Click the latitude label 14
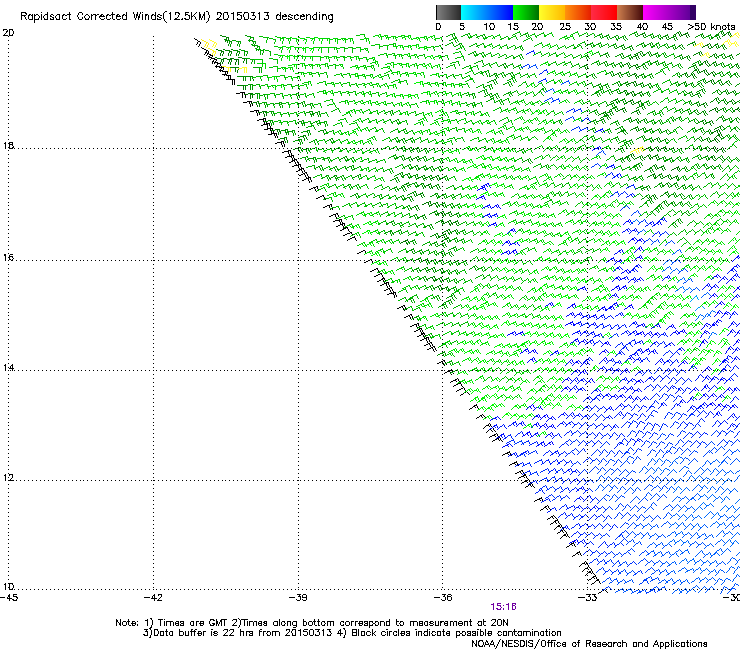The image size is (740, 650). 8,368
